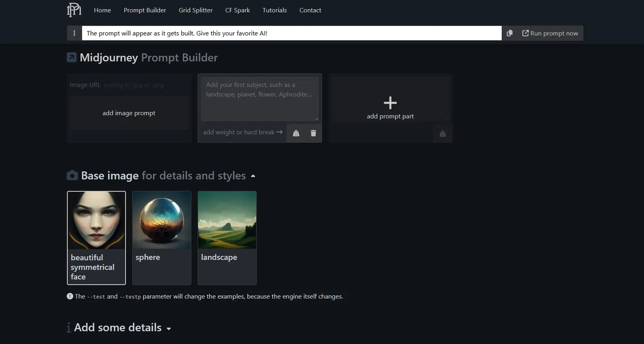Click add image prompt button
The width and height of the screenshot is (644, 344).
pos(129,113)
